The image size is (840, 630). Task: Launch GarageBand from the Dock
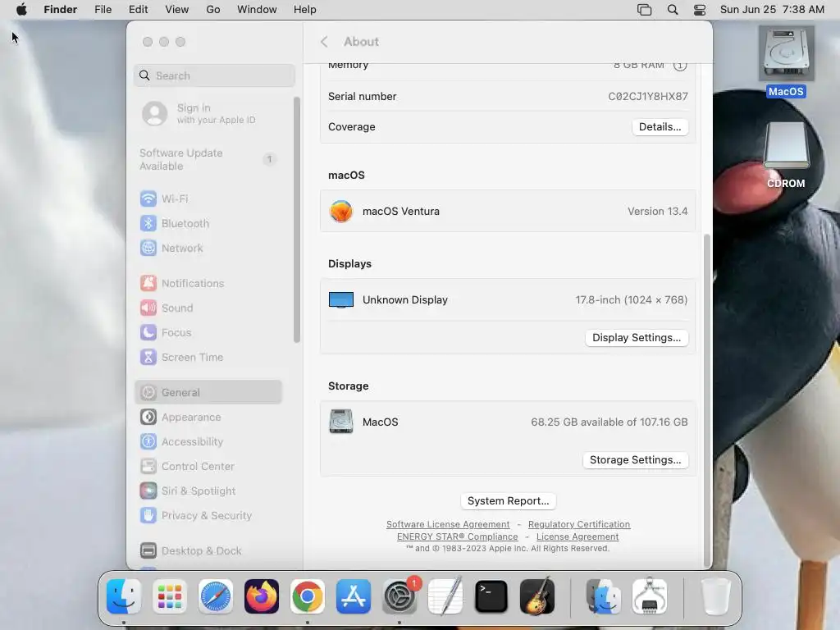coord(537,596)
